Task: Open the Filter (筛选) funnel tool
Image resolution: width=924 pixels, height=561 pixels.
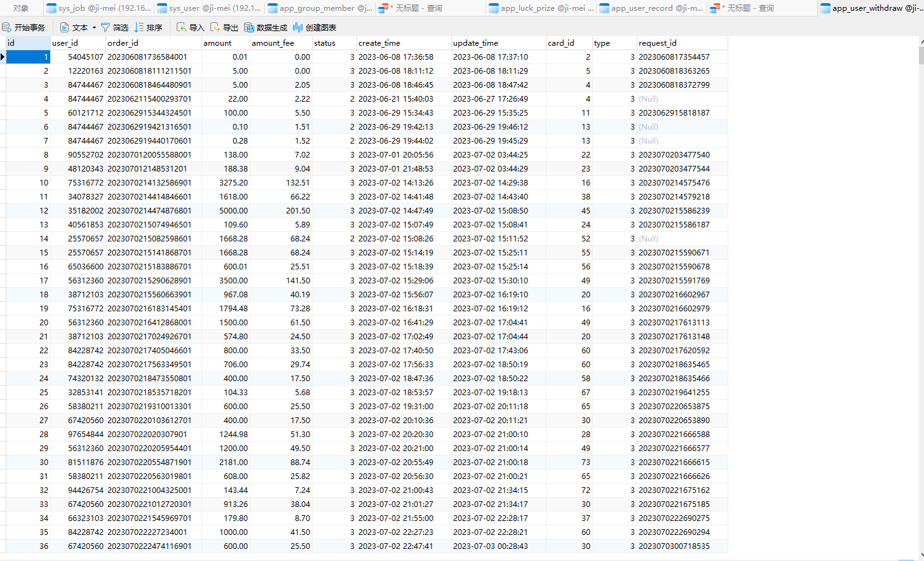Action: pyautogui.click(x=105, y=27)
